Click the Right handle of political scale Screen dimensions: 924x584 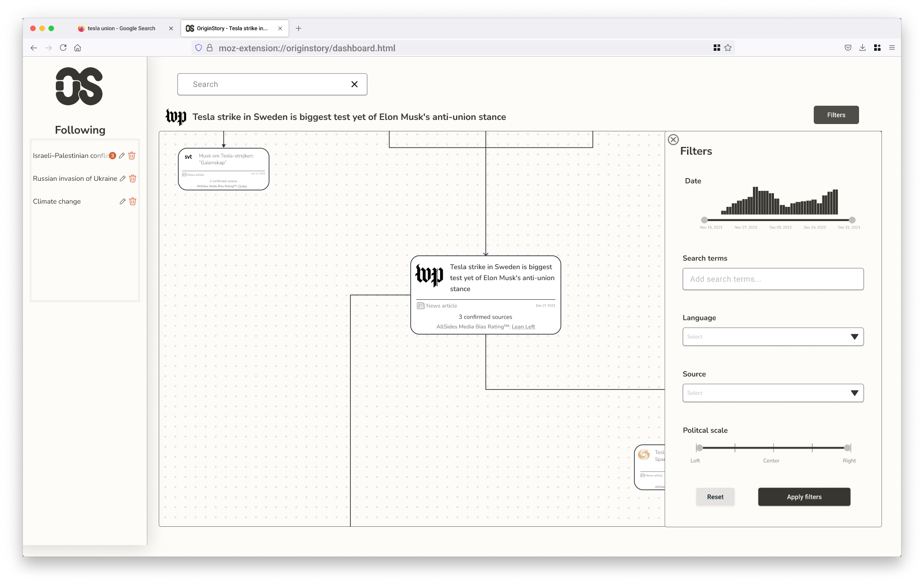pyautogui.click(x=847, y=448)
